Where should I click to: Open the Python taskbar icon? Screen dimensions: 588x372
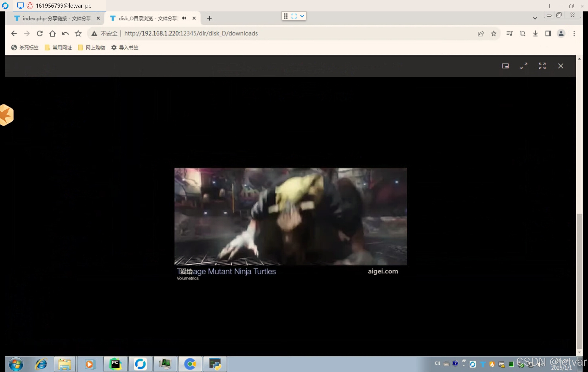(x=215, y=364)
